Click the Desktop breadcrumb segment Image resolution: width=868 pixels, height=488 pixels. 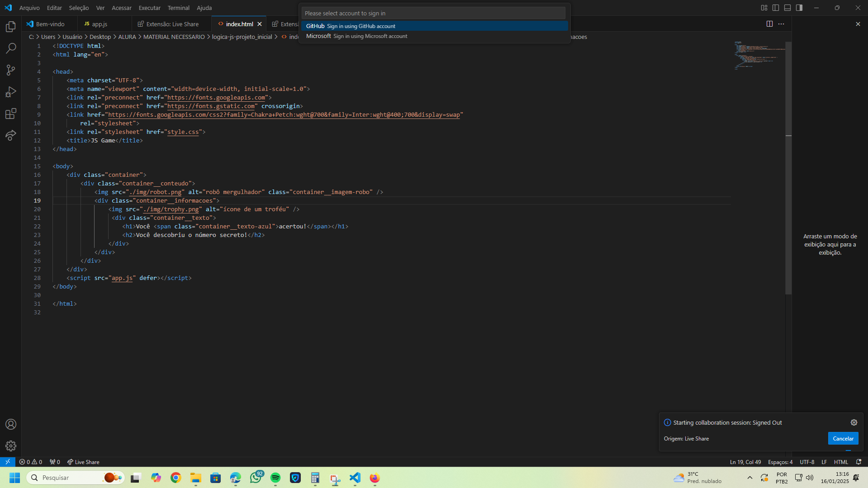tap(100, 37)
